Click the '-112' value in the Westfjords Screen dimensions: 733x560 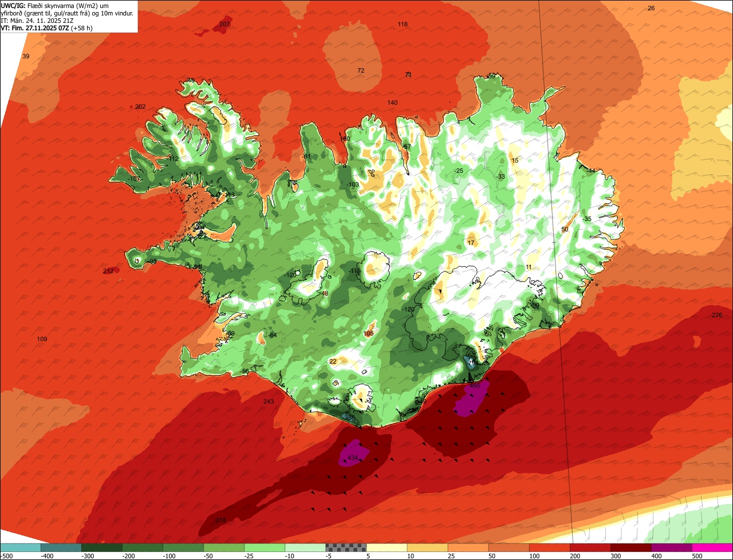172,159
